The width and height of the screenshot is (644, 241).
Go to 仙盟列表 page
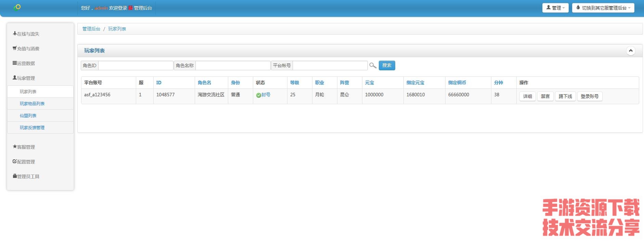(x=28, y=116)
